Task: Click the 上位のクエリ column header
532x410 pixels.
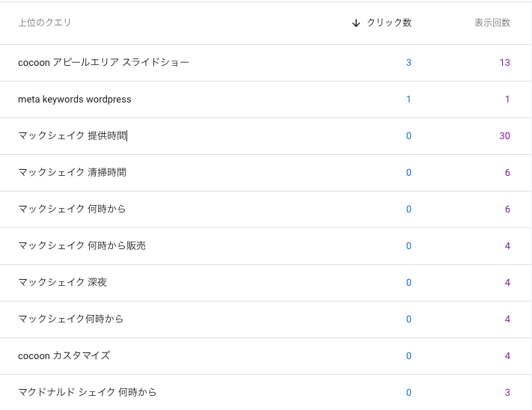Action: pyautogui.click(x=45, y=23)
